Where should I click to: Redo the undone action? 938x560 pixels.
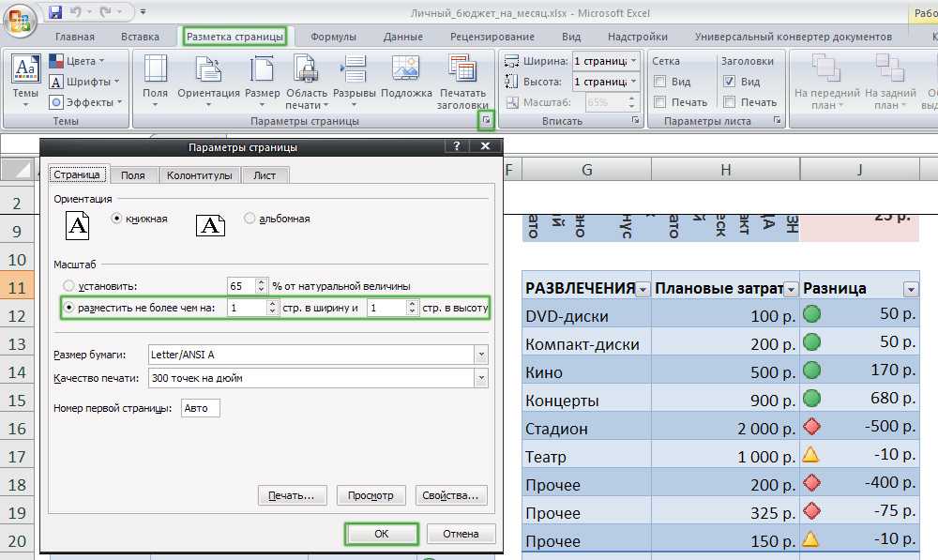tap(106, 12)
